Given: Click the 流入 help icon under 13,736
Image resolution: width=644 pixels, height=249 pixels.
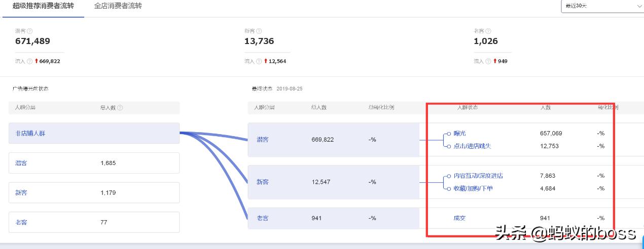Looking at the screenshot, I should click(x=259, y=61).
